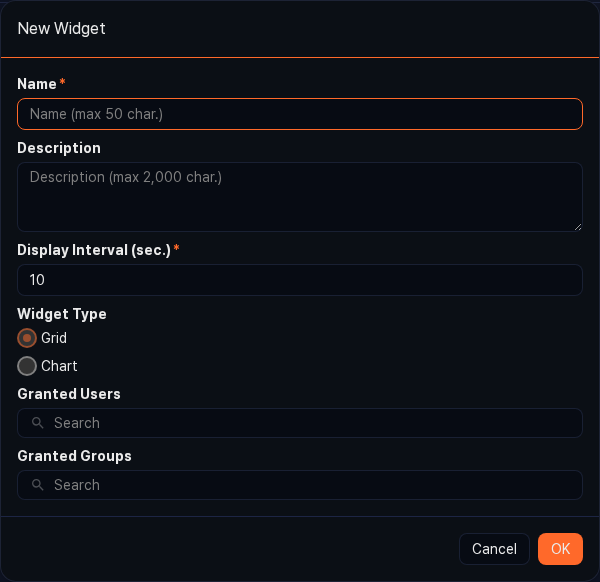
Task: Confirm with the orange OK button
Action: [560, 549]
